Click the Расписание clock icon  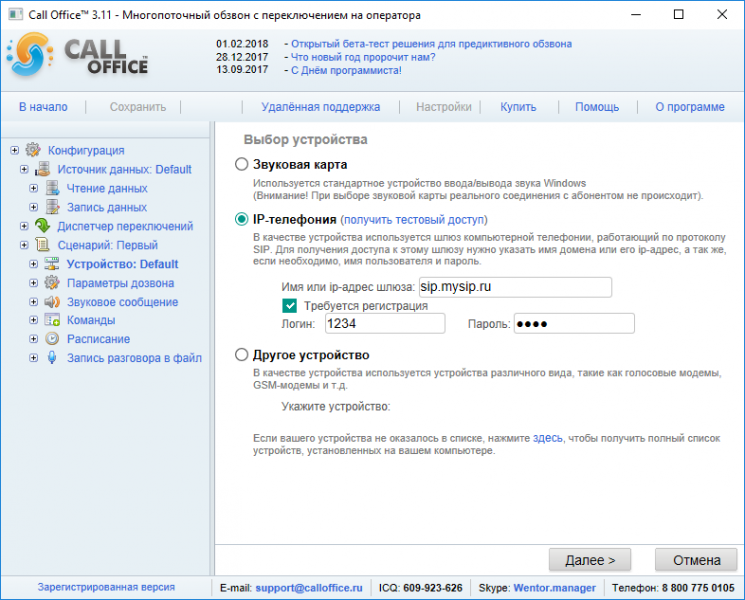(52, 339)
